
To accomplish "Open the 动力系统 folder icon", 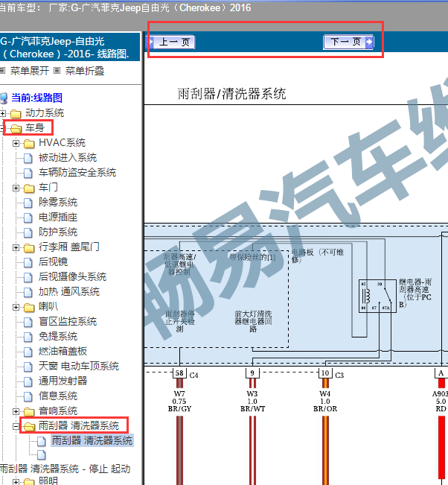I will click(16, 113).
